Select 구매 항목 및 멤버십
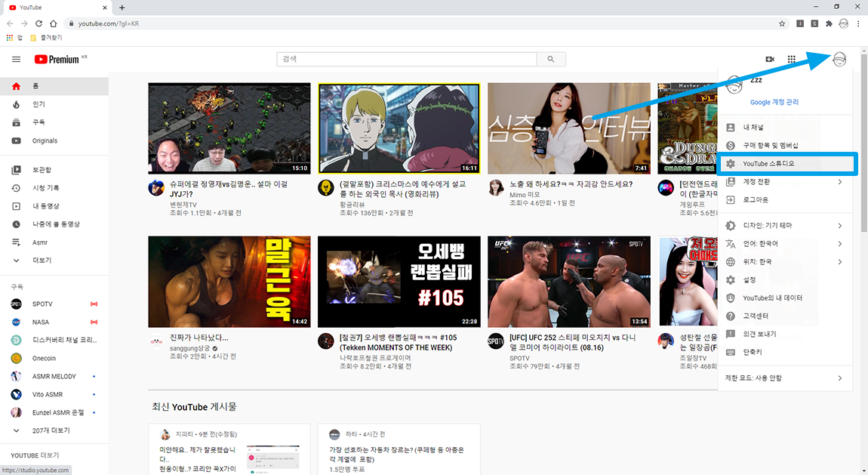 pyautogui.click(x=785, y=146)
